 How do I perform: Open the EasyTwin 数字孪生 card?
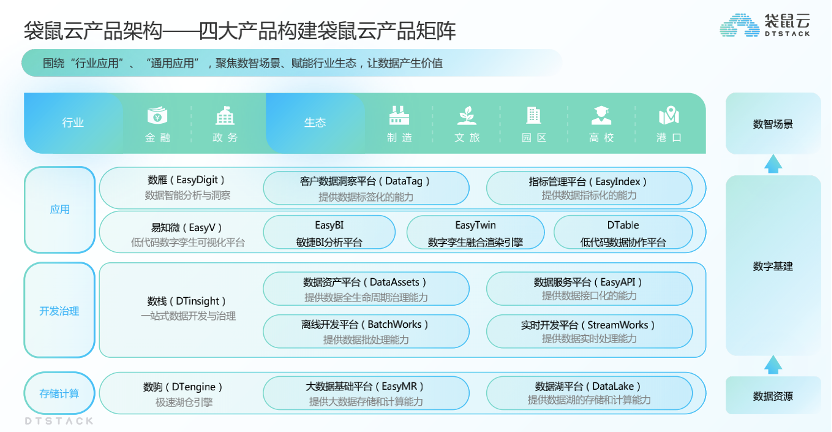pyautogui.click(x=475, y=233)
